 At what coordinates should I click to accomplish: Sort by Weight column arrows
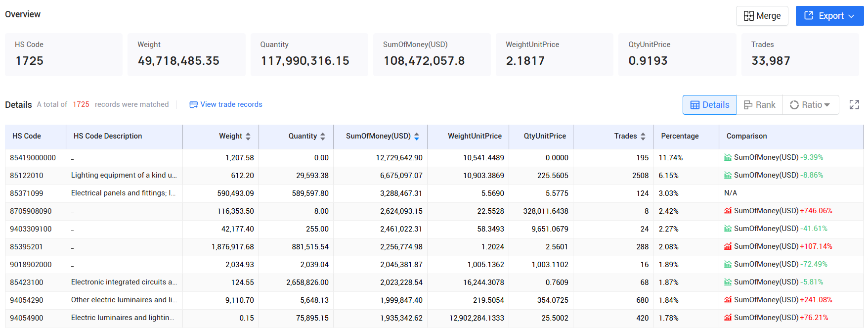248,137
